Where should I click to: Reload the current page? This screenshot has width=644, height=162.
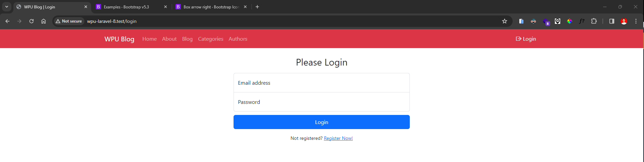pyautogui.click(x=31, y=21)
